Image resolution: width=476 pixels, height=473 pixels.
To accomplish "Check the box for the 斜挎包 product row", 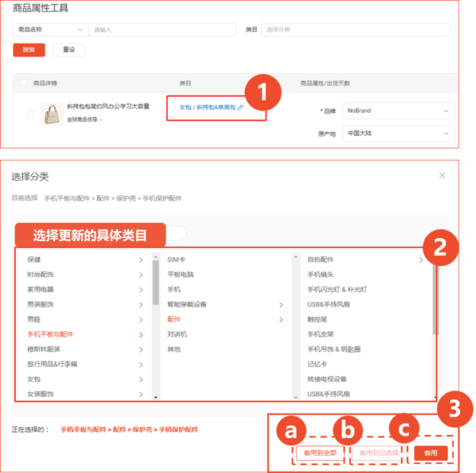I will (31, 114).
